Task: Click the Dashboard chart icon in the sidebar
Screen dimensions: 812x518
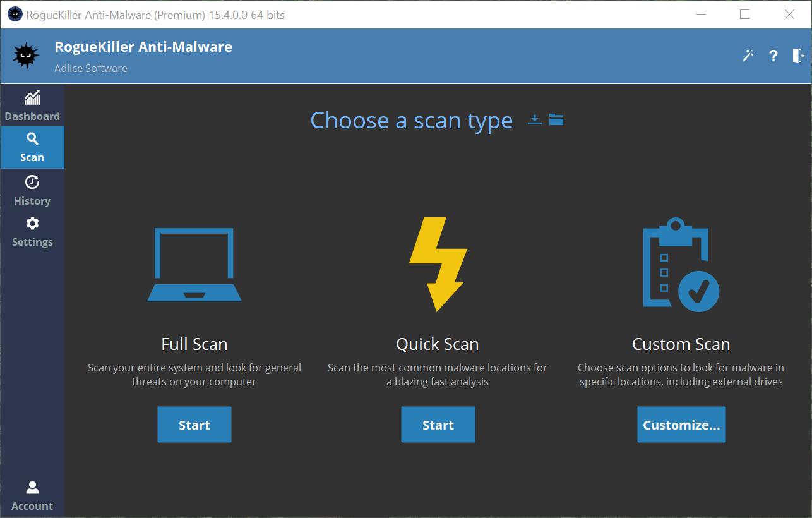Action: 32,98
